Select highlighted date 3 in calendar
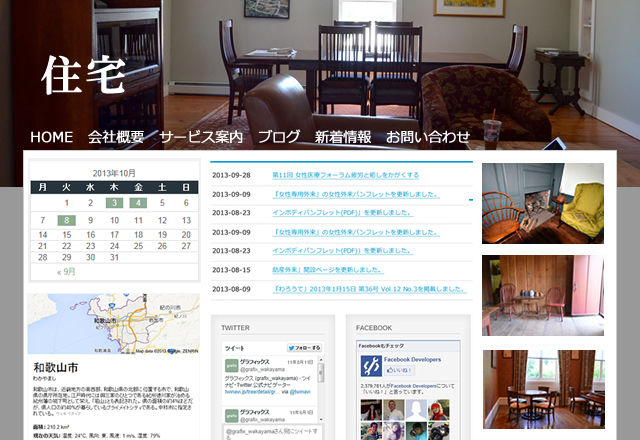The width and height of the screenshot is (640, 440). [x=114, y=203]
